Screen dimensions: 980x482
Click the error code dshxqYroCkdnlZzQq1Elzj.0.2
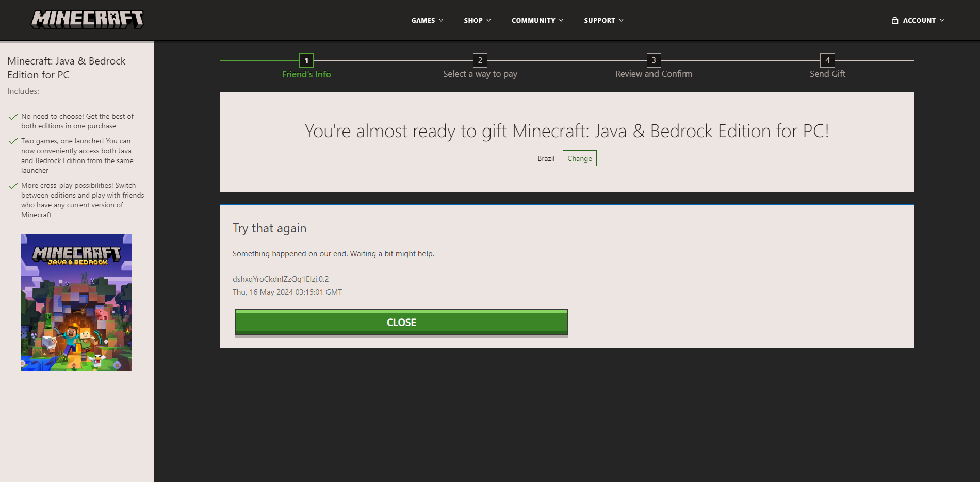281,279
